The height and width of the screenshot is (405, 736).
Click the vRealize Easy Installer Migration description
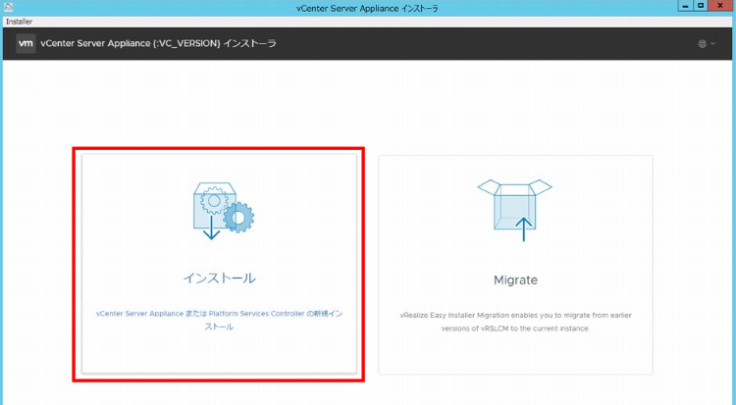515,322
